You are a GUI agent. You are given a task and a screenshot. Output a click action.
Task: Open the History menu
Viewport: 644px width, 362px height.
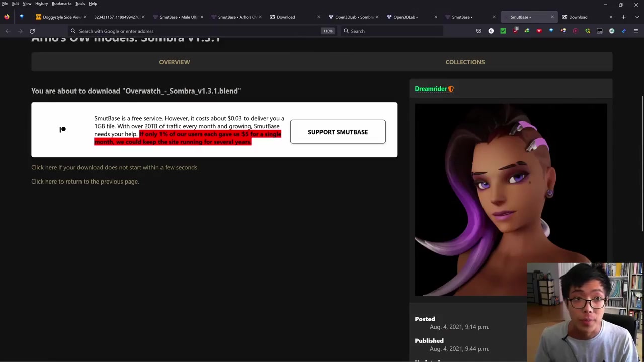[x=41, y=4]
